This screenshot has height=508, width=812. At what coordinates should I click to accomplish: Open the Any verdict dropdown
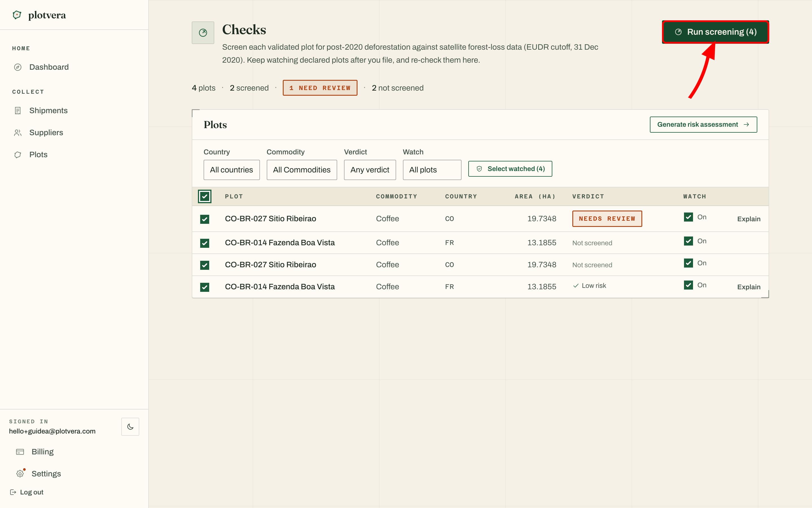coord(370,170)
